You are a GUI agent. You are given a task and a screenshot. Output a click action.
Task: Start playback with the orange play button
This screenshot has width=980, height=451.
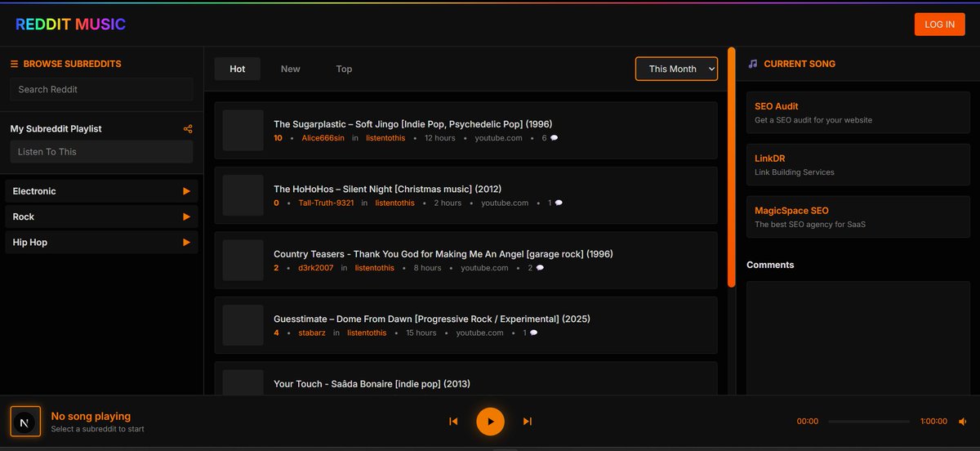pos(490,422)
